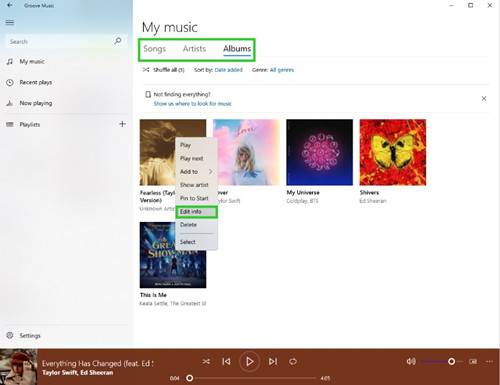The image size is (500, 385).
Task: Create a new playlist with the plus icon
Action: click(x=122, y=124)
